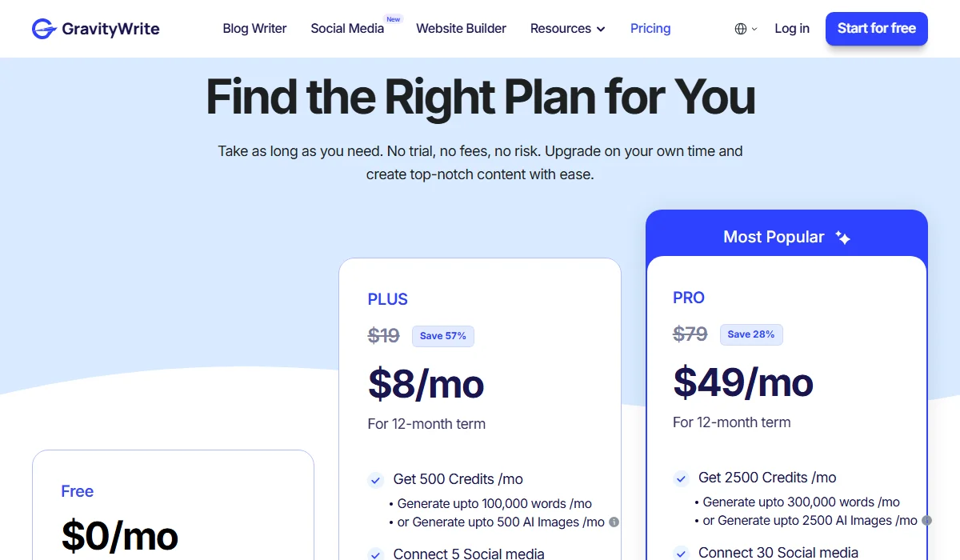960x560 pixels.
Task: Click the Start for free button
Action: [x=876, y=28]
